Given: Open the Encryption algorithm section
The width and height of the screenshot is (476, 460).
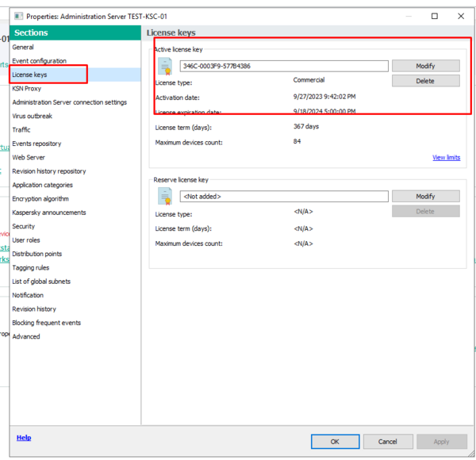Looking at the screenshot, I should (x=40, y=199).
